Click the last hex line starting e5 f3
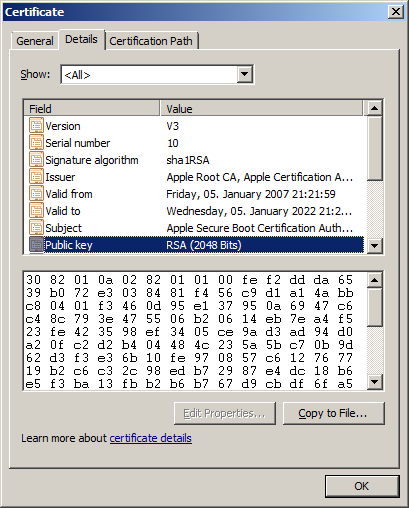Image resolution: width=409 pixels, height=508 pixels. click(189, 384)
